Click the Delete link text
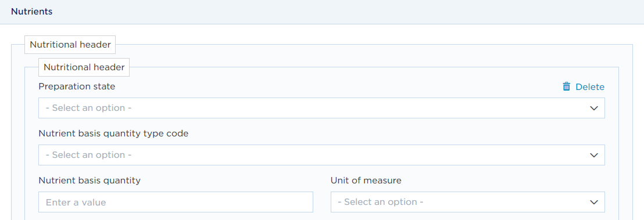 [590, 87]
